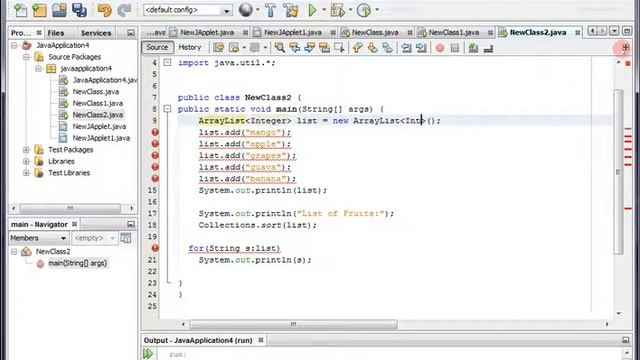The image size is (640, 360).
Task: Click the red Start Macro Recording icon
Action: coord(440,48)
